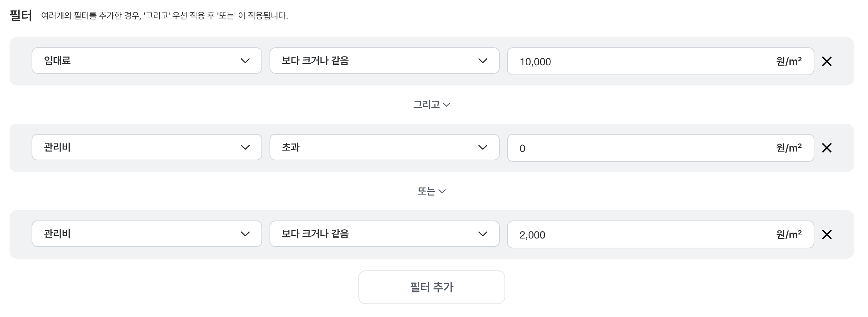Click the 원/m² unit beside the 2,000 value
Image resolution: width=868 pixels, height=317 pixels.
click(x=789, y=234)
